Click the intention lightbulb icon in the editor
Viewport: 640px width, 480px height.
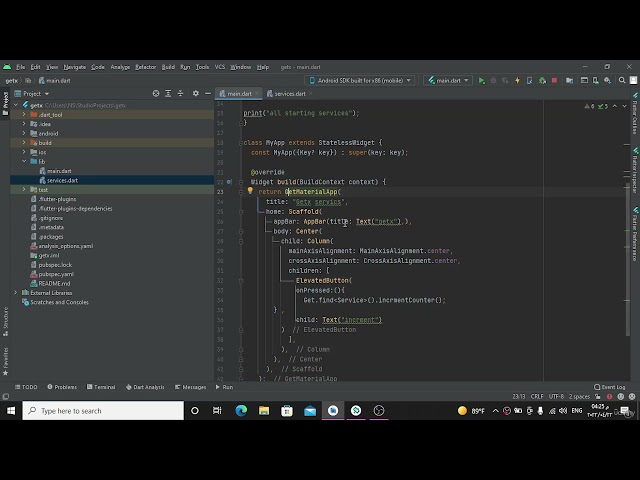(250, 191)
